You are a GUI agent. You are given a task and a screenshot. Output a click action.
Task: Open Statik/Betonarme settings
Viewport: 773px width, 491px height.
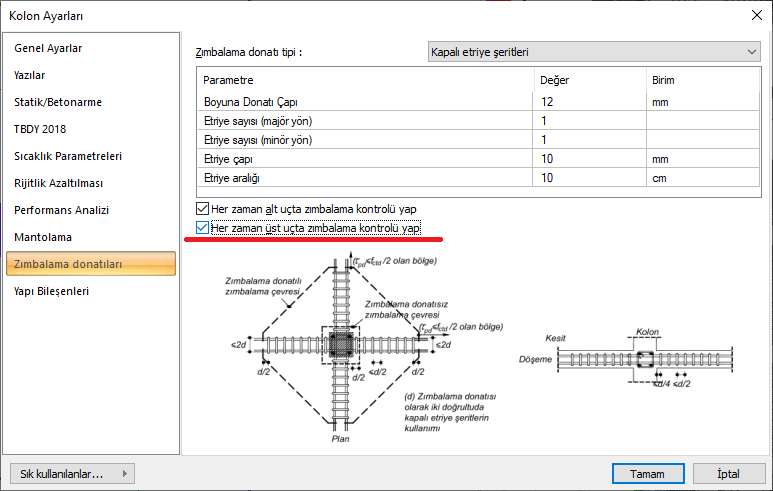tap(58, 102)
